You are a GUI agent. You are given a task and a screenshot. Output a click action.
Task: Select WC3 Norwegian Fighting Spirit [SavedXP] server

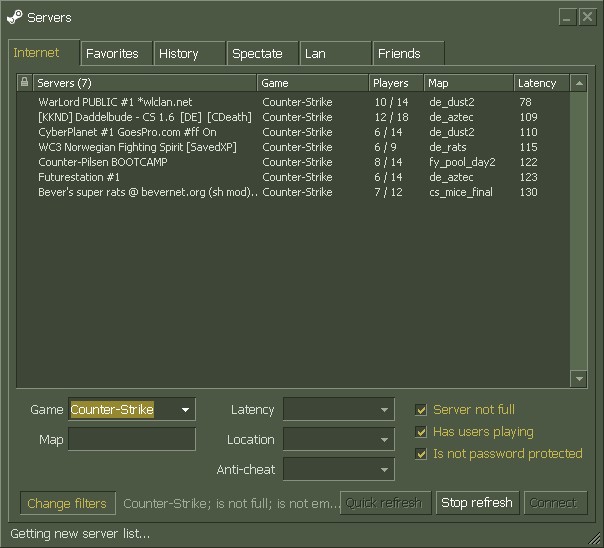click(293, 147)
